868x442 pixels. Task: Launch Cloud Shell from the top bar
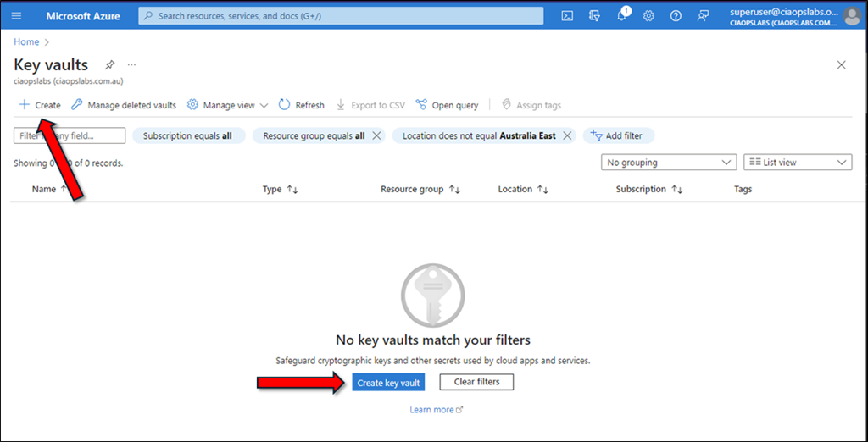[x=568, y=16]
